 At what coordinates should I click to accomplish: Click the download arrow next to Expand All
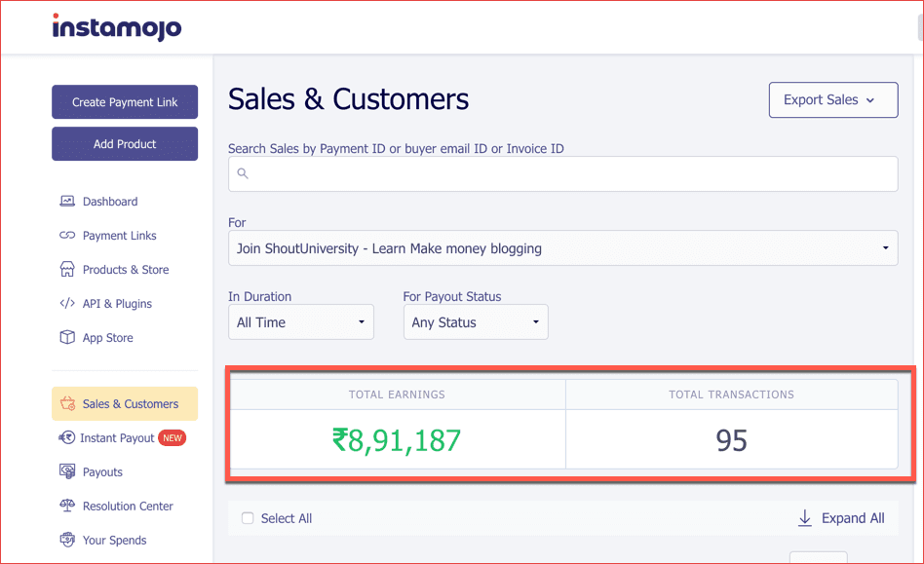point(804,518)
